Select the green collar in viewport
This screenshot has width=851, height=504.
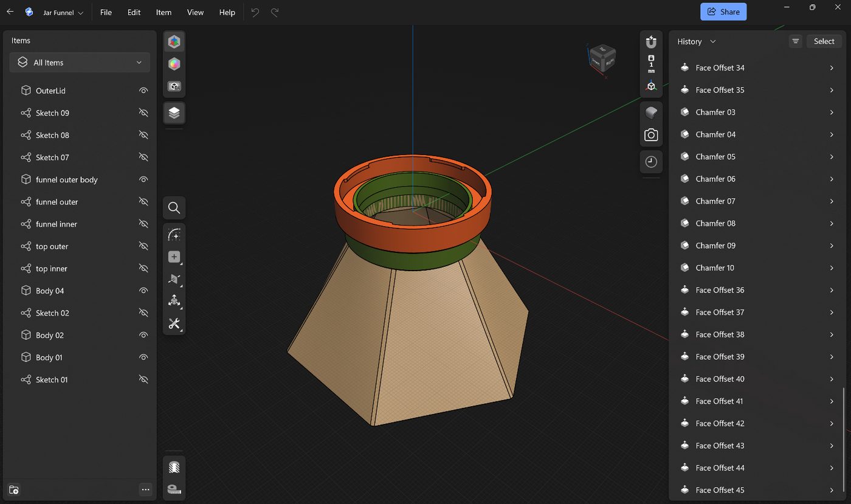coord(413,261)
